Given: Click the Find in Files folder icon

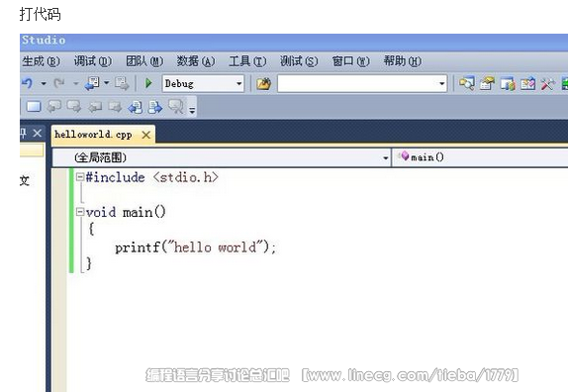Looking at the screenshot, I should click(263, 84).
